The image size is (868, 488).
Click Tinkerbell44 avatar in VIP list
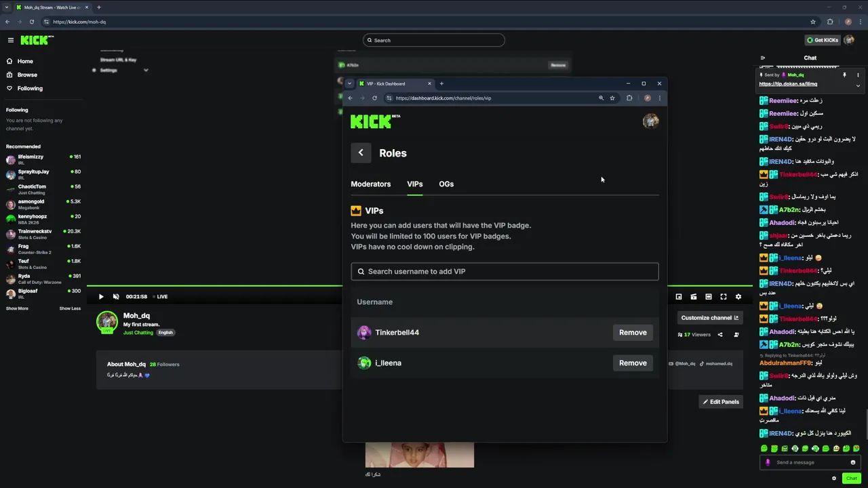pyautogui.click(x=364, y=332)
